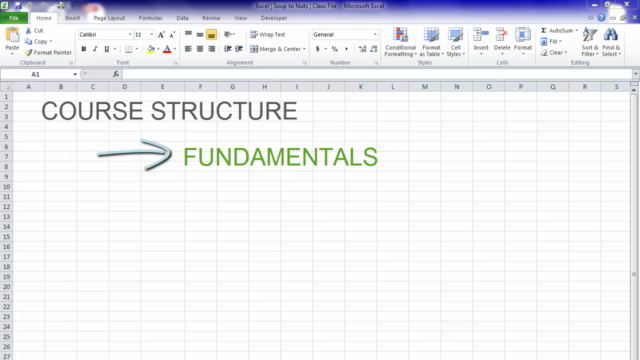Screen dimensions: 640x360
Task: Increase decimal places
Action: (x=362, y=49)
